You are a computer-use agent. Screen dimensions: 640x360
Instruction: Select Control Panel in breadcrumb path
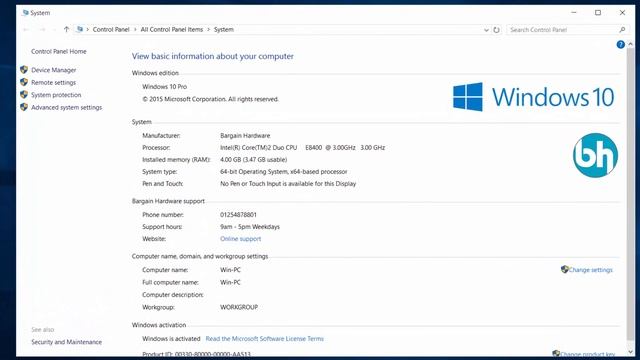pyautogui.click(x=111, y=29)
